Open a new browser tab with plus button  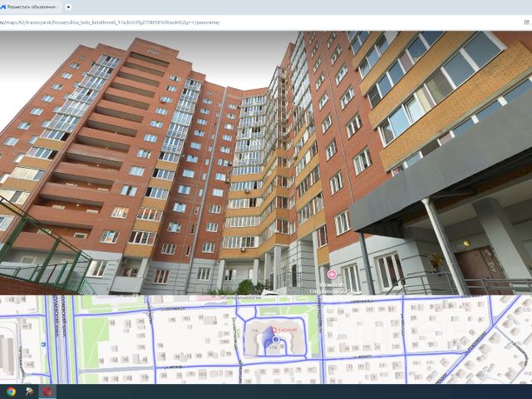68,7
